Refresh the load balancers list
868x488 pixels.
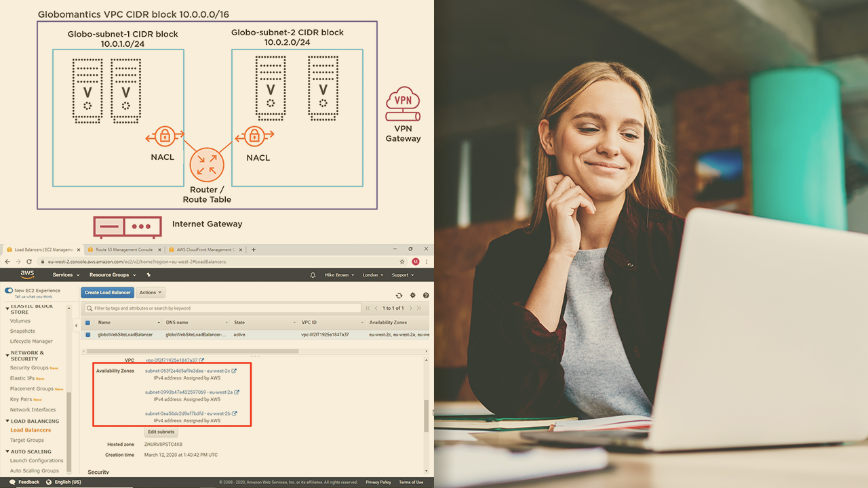[399, 296]
